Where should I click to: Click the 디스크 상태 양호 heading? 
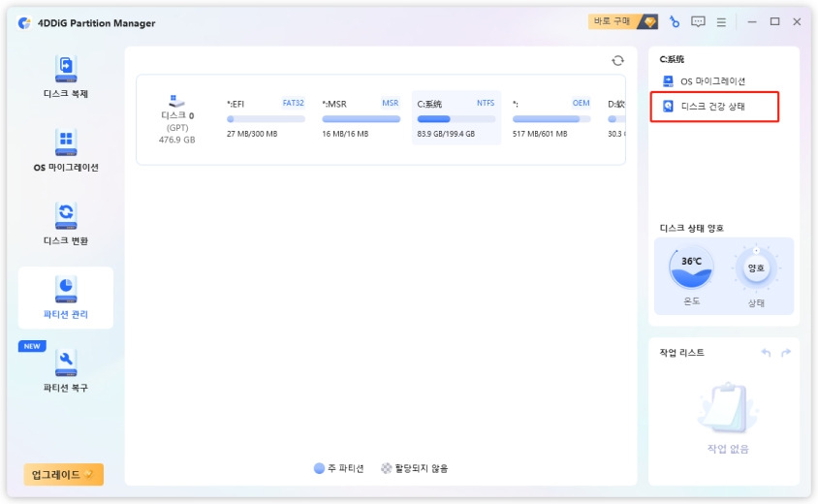point(691,228)
